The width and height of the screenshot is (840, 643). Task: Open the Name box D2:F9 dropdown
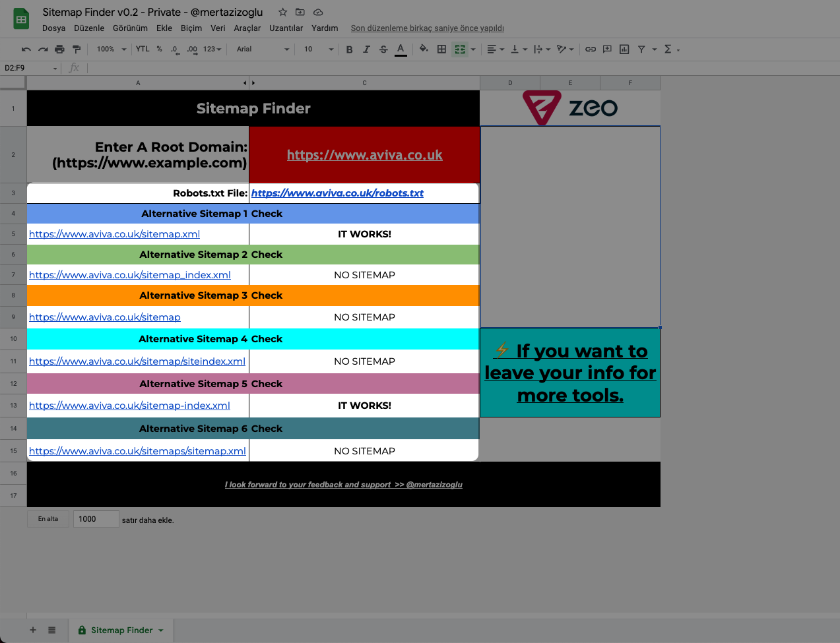pyautogui.click(x=55, y=69)
